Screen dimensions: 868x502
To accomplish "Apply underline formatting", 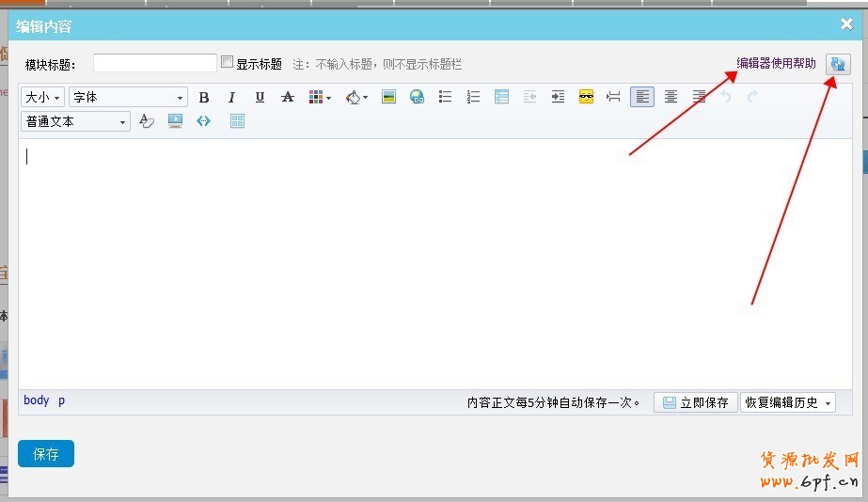I will coord(260,97).
